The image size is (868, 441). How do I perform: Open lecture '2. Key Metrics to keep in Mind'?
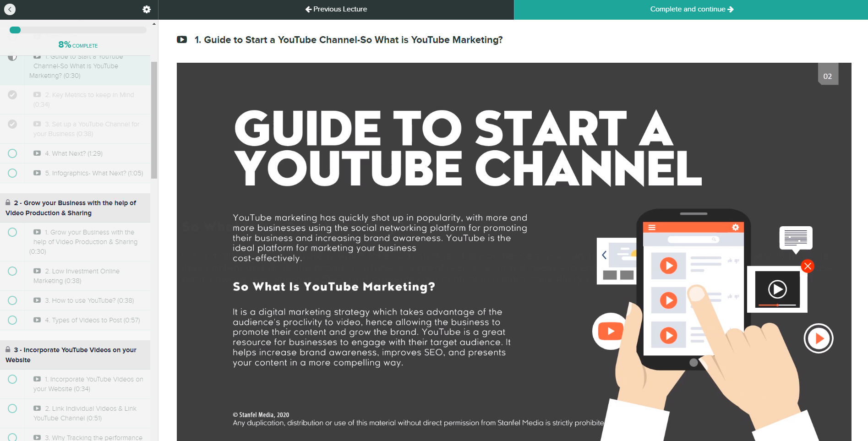[x=83, y=99]
